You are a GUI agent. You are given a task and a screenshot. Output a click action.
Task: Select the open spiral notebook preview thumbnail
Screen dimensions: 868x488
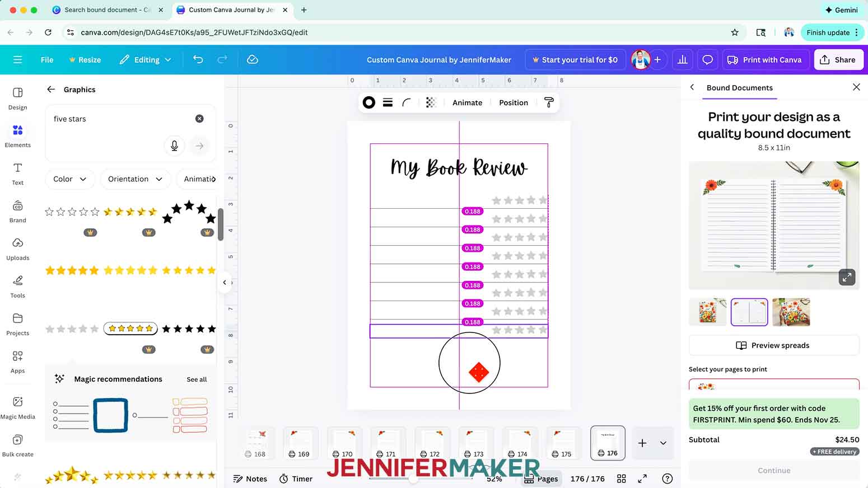(x=749, y=312)
